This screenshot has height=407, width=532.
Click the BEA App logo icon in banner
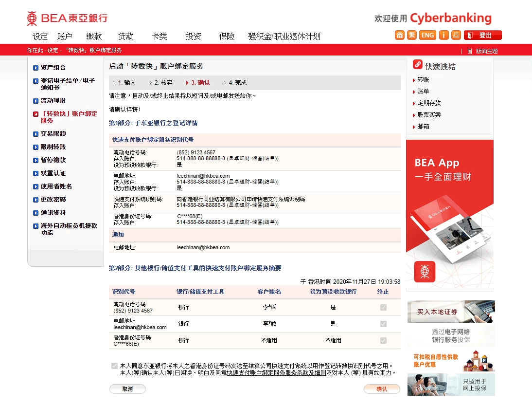click(425, 272)
